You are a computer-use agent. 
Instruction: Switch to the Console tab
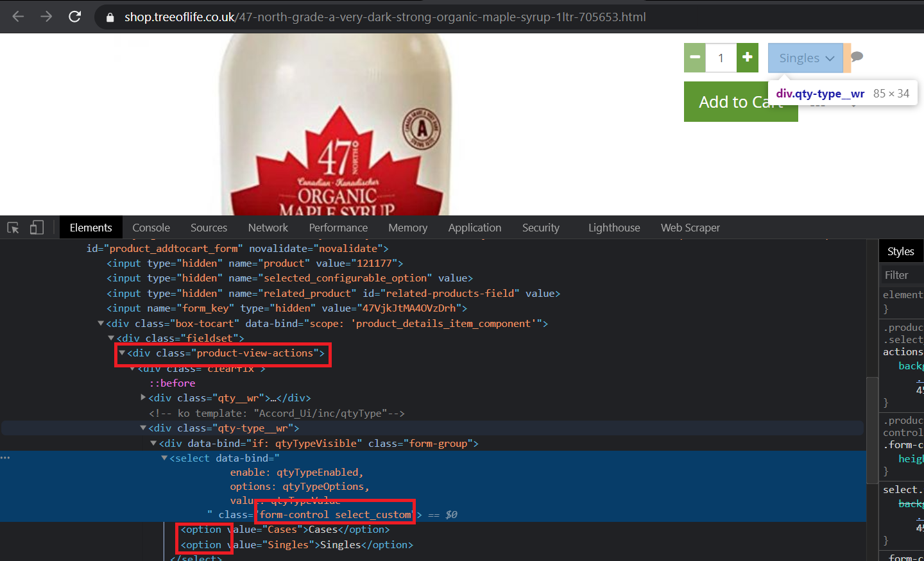[151, 228]
